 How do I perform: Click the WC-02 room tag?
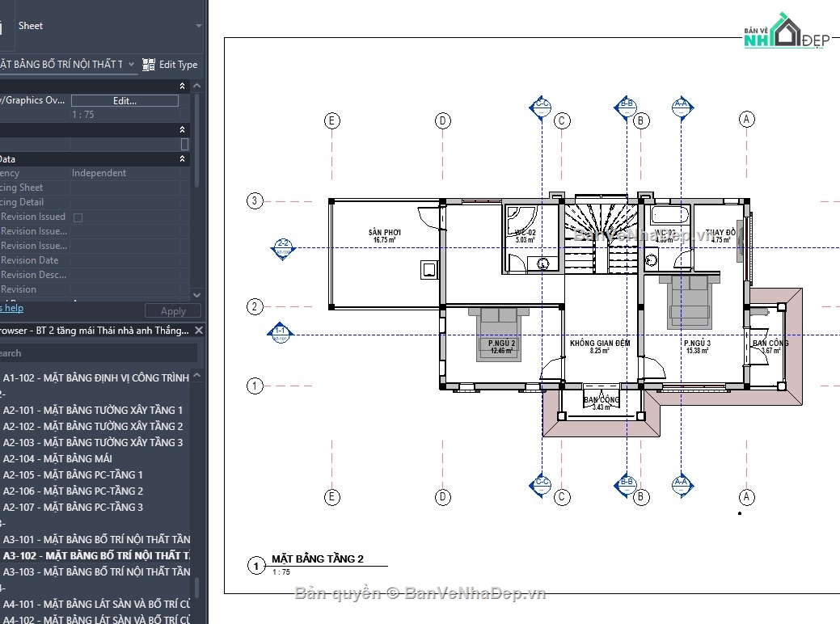[525, 236]
